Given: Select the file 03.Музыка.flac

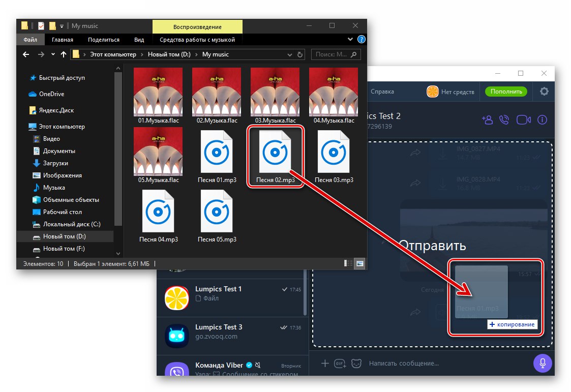Looking at the screenshot, I should click(x=275, y=96).
